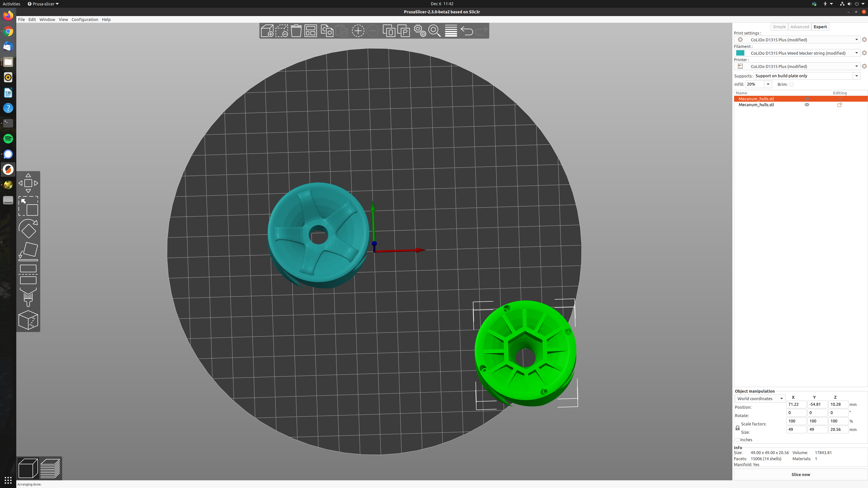The width and height of the screenshot is (868, 488).
Task: Select the Paint-on supports tool
Action: [28, 297]
